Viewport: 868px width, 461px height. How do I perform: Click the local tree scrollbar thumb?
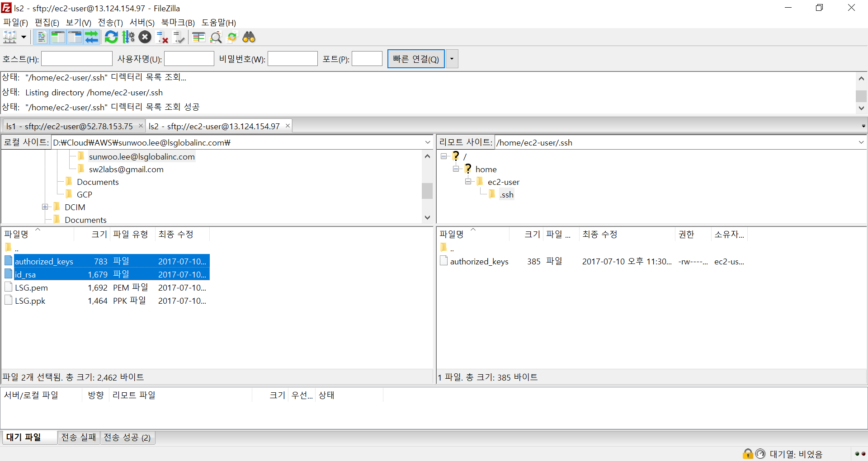point(427,191)
